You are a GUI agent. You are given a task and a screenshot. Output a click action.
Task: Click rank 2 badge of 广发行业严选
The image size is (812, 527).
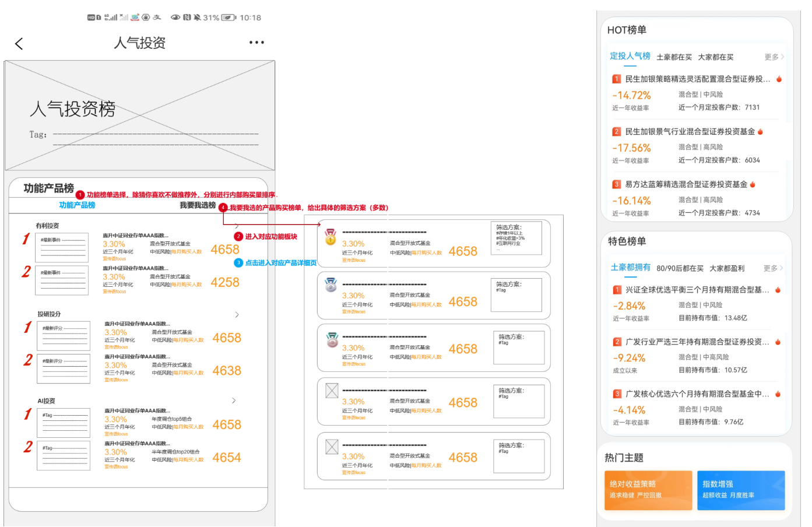[617, 342]
